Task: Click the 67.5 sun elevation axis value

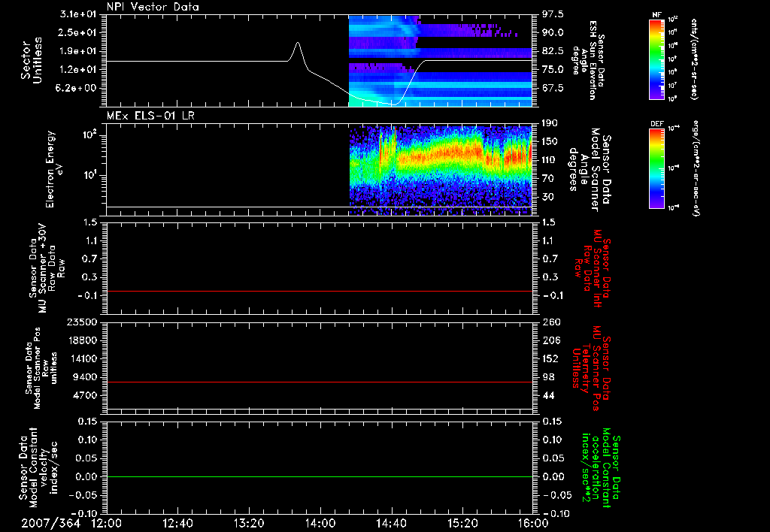Action: click(x=553, y=89)
